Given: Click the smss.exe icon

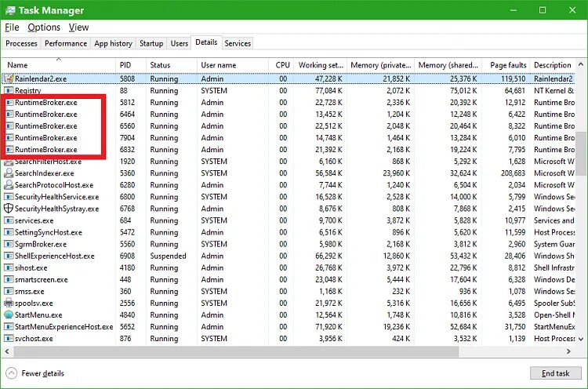Looking at the screenshot, I should point(9,291).
